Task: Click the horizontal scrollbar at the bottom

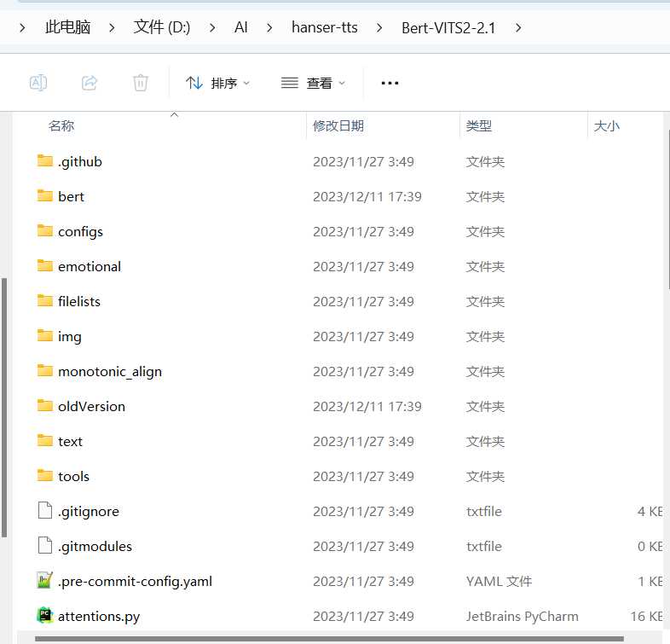Action: tap(329, 639)
